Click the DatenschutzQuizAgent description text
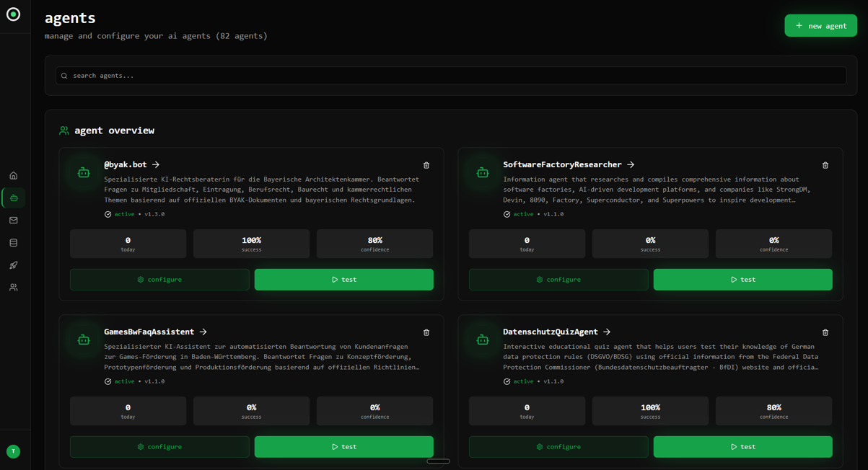 (x=661, y=357)
